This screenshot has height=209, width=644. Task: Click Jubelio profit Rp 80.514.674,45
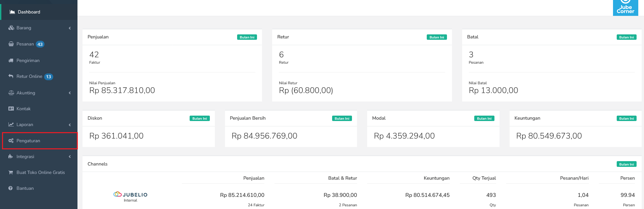(x=427, y=195)
